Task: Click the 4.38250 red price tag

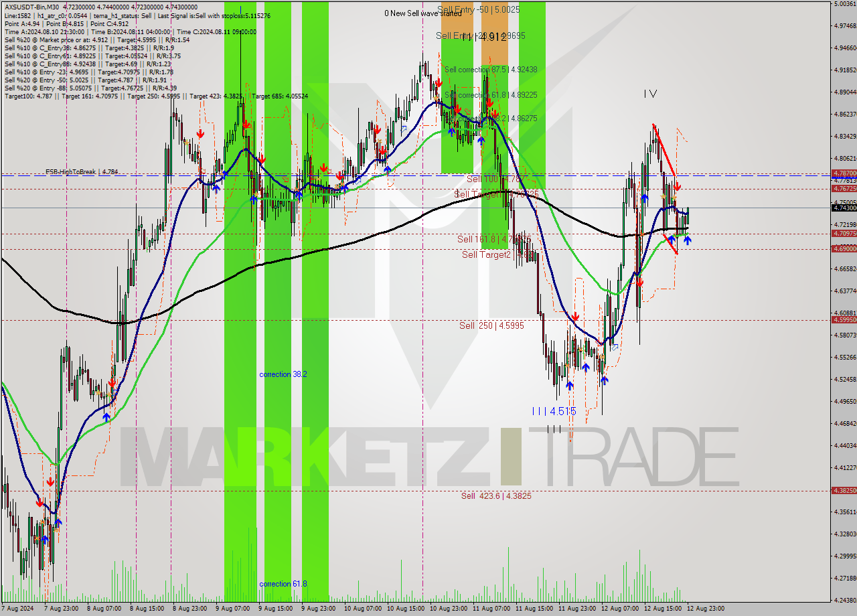Action: [844, 490]
